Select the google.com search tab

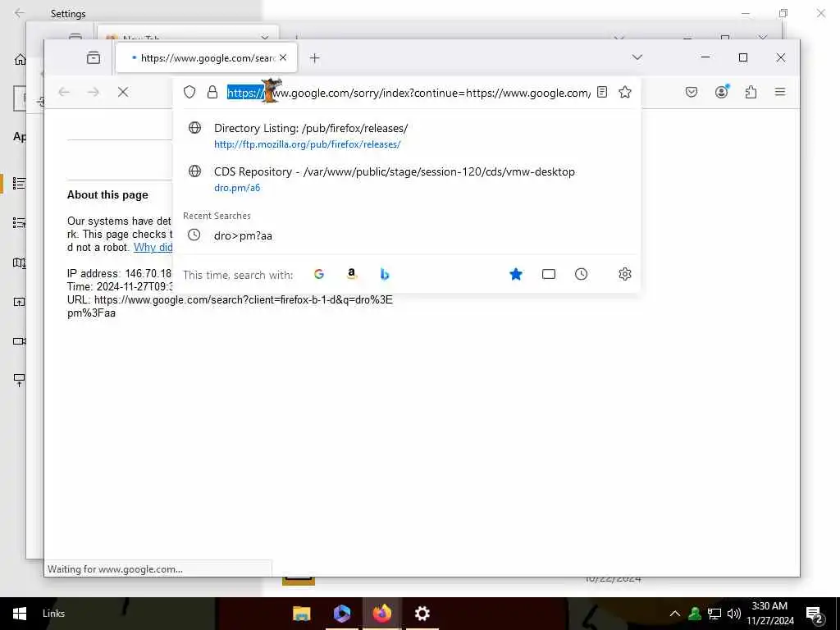[x=206, y=58]
